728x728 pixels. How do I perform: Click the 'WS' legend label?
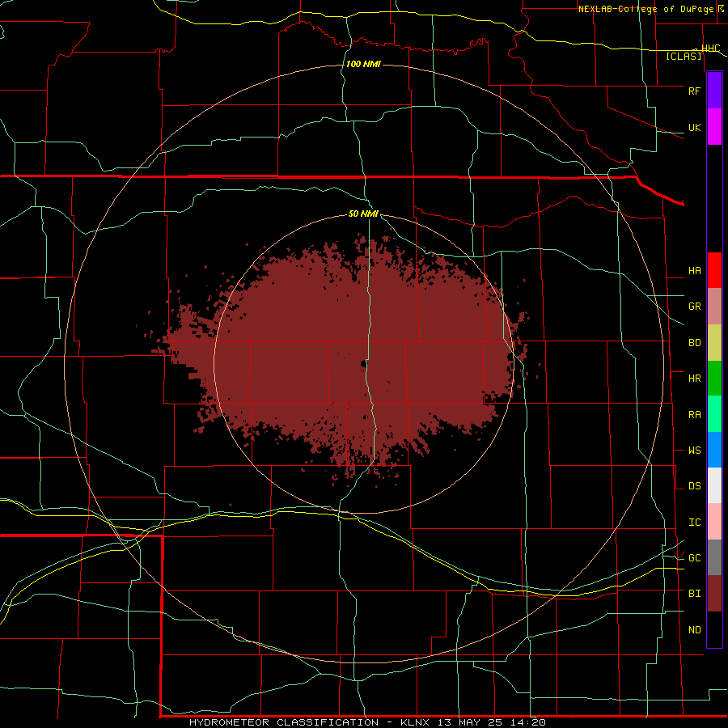(694, 451)
